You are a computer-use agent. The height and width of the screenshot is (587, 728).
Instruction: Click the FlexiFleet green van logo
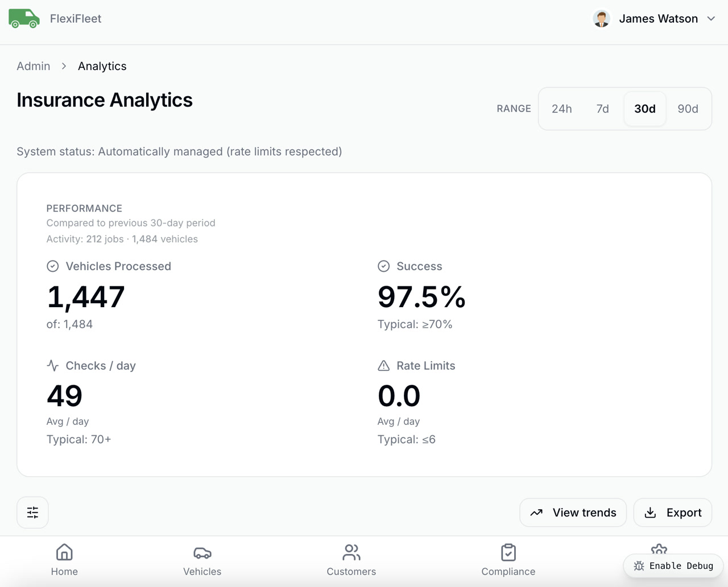tap(24, 19)
